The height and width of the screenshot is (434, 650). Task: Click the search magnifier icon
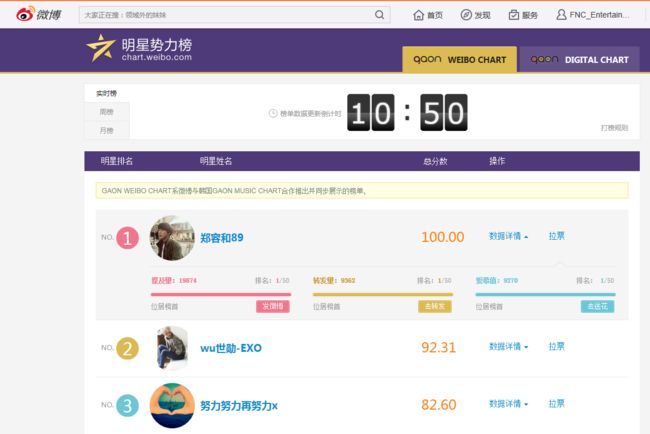379,15
